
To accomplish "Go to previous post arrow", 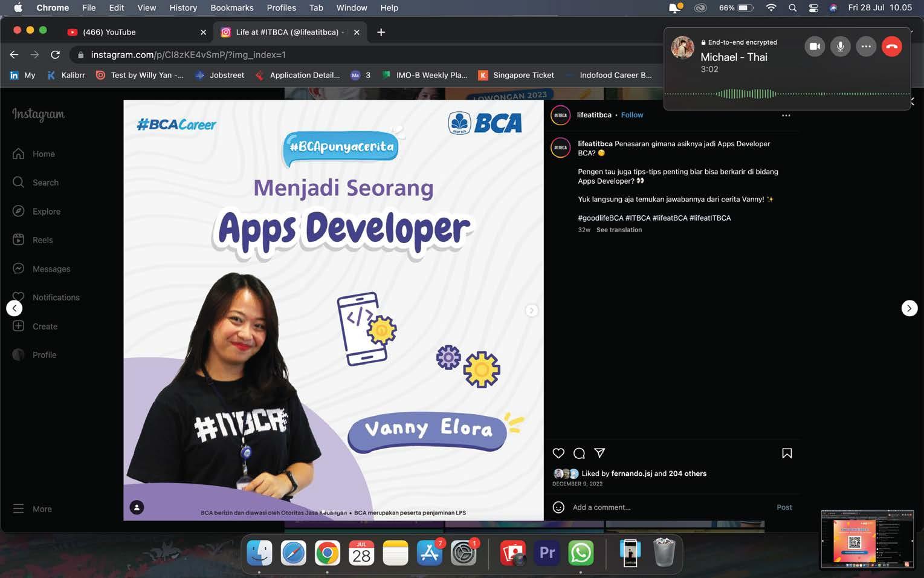I will (x=15, y=308).
